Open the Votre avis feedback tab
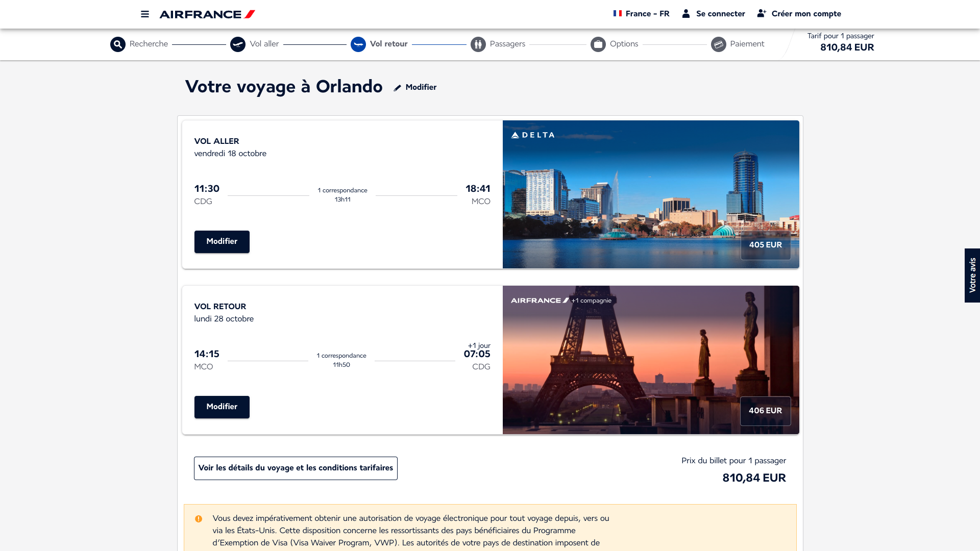This screenshot has height=551, width=980. coord(972,275)
